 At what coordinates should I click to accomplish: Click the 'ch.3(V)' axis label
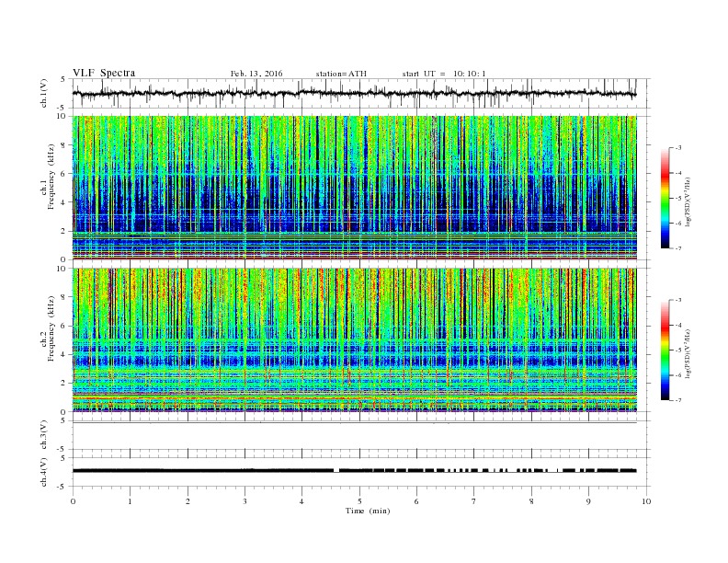point(44,435)
